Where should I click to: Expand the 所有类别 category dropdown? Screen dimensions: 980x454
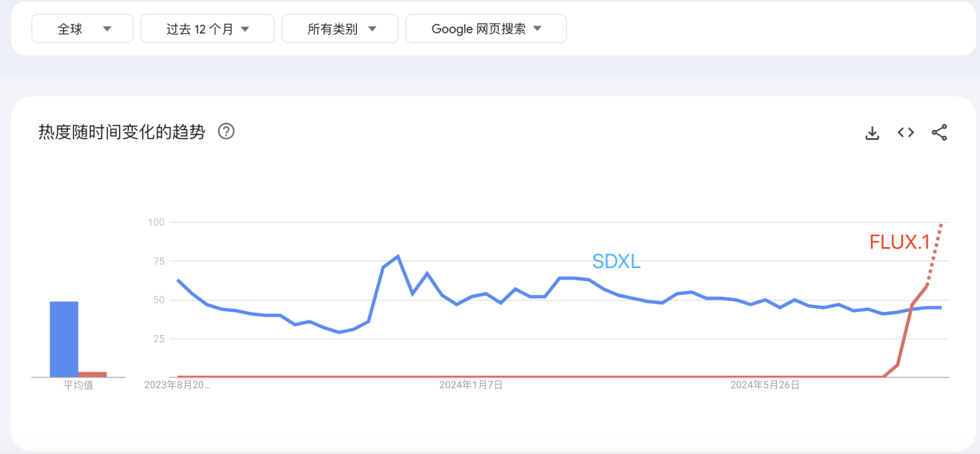pos(340,28)
